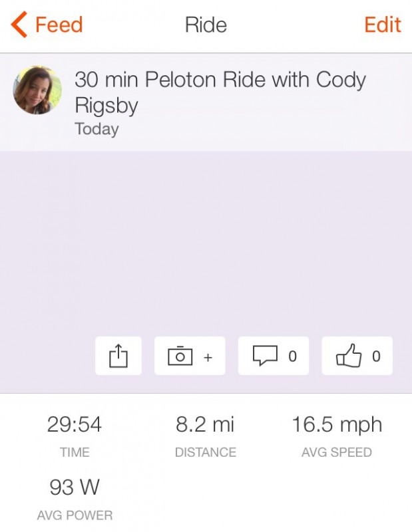Tap the 16.5 mph average speed
This screenshot has width=412, height=532.
coord(337,425)
